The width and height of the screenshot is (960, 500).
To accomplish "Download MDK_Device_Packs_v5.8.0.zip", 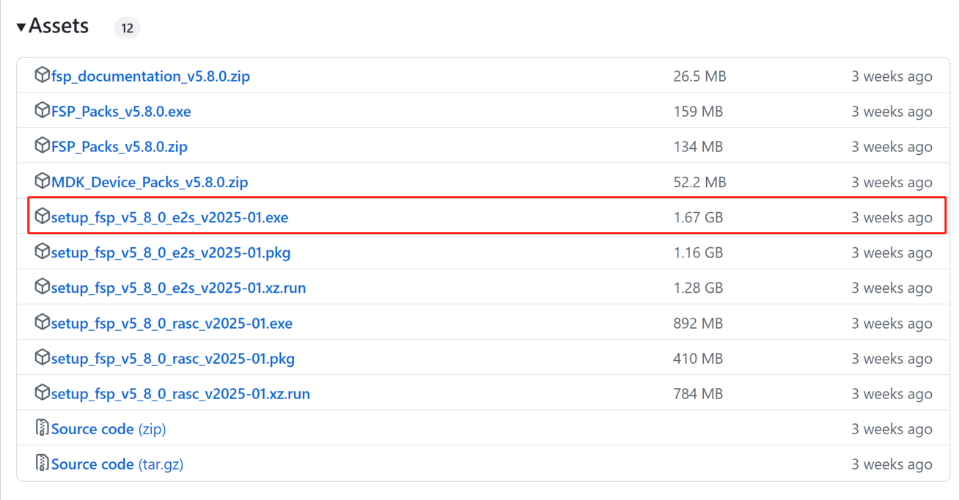I will 150,182.
